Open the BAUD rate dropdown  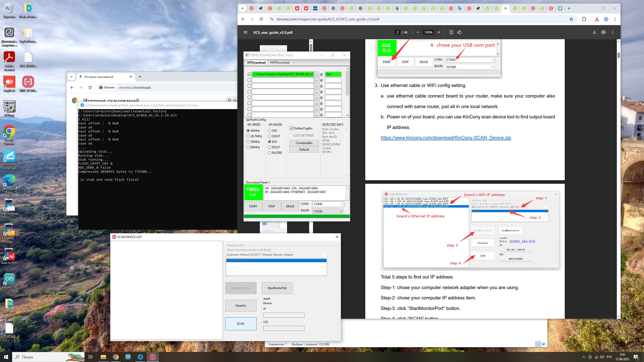[341, 211]
